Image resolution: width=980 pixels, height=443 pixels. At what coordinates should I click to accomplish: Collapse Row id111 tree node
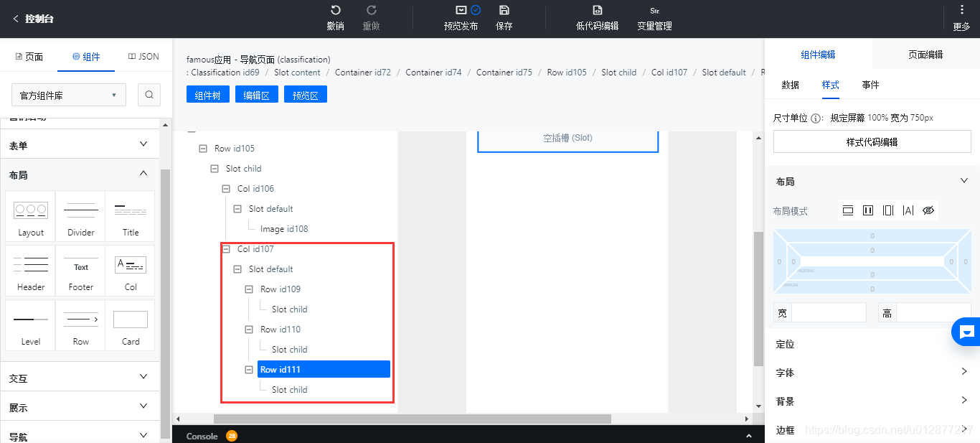click(x=249, y=370)
